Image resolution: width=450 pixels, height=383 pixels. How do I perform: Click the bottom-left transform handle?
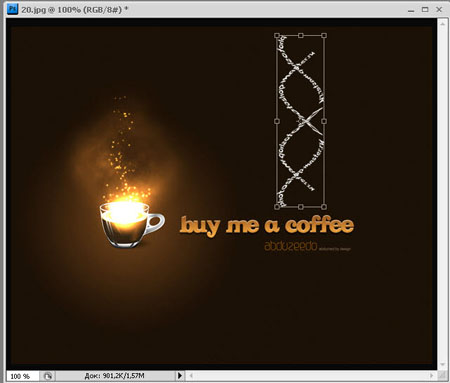click(277, 207)
